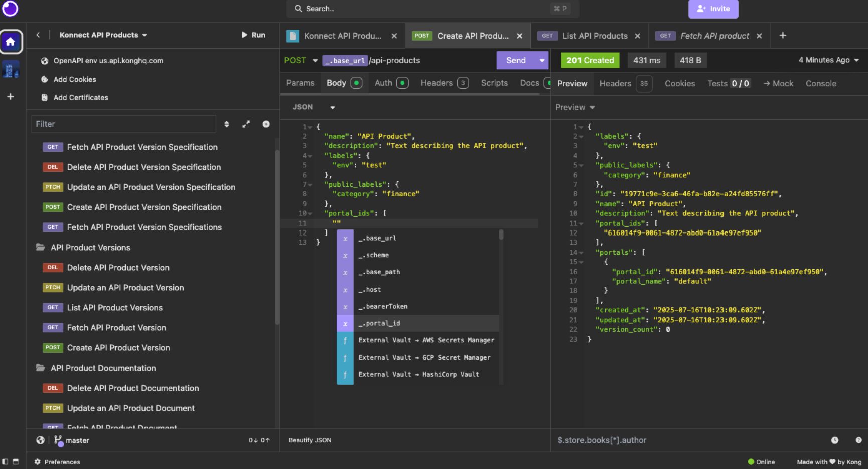The image size is (868, 469).
Task: Switch to the Params tab
Action: point(300,83)
